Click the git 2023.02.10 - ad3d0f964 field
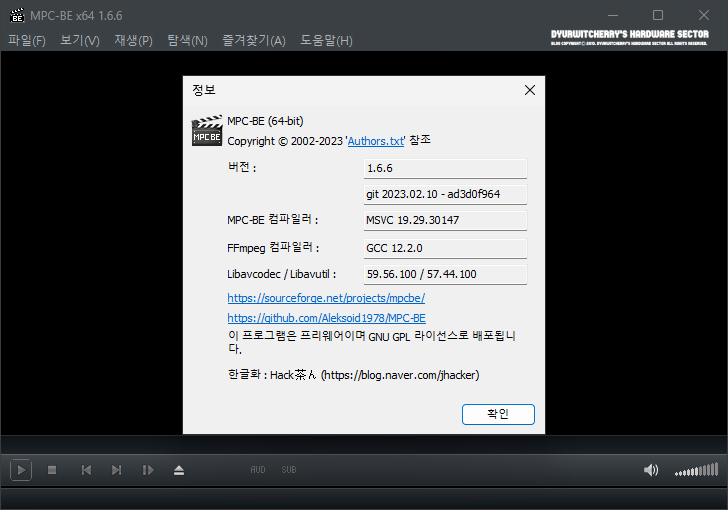 (x=445, y=194)
